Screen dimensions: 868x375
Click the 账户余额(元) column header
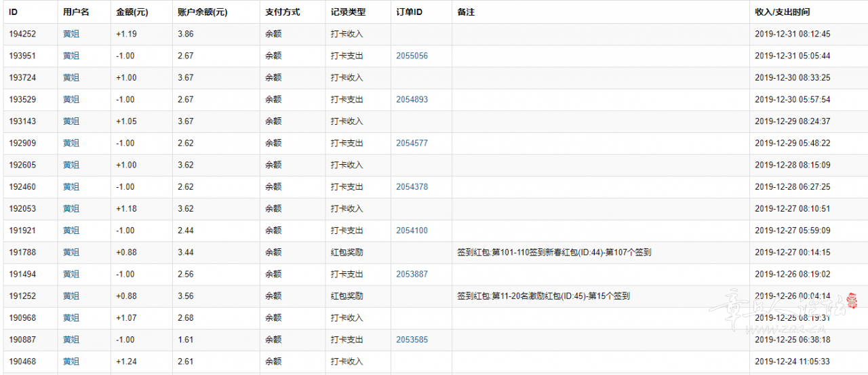coord(202,12)
